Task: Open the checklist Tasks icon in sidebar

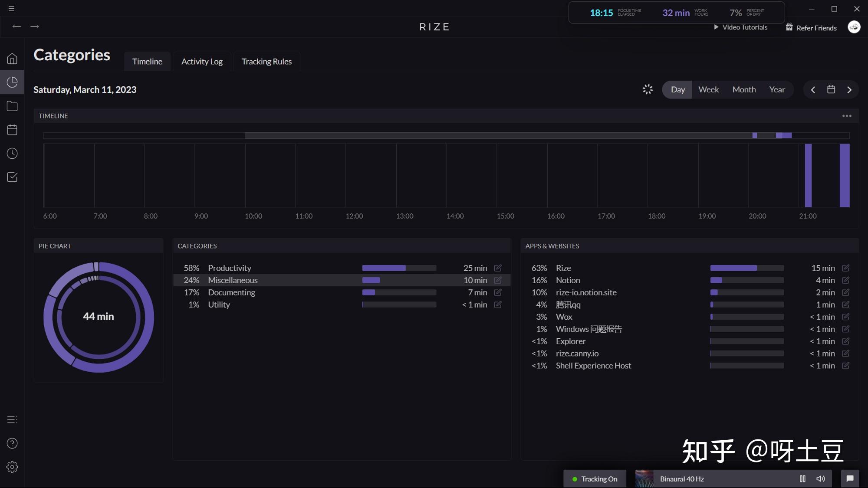Action: (12, 177)
